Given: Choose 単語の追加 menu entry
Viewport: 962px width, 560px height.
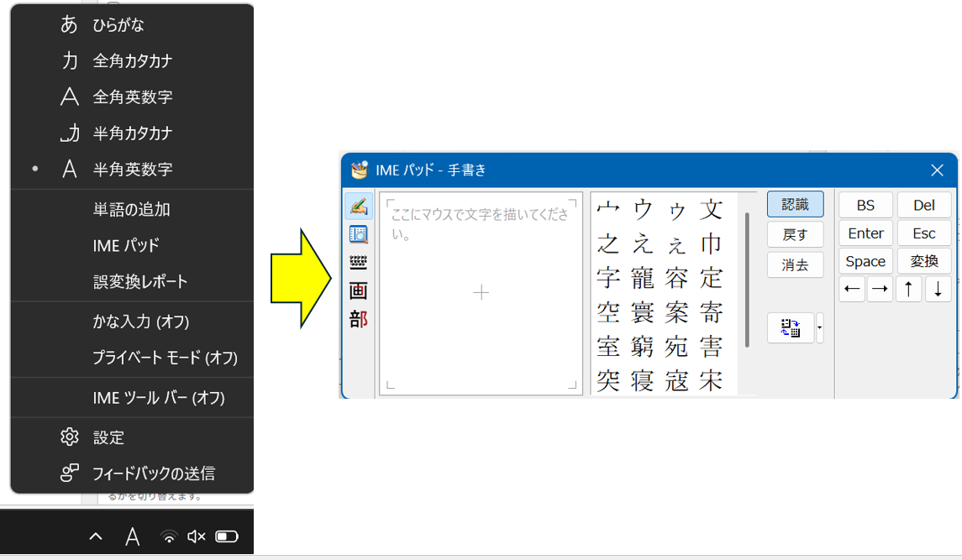Looking at the screenshot, I should [120, 209].
